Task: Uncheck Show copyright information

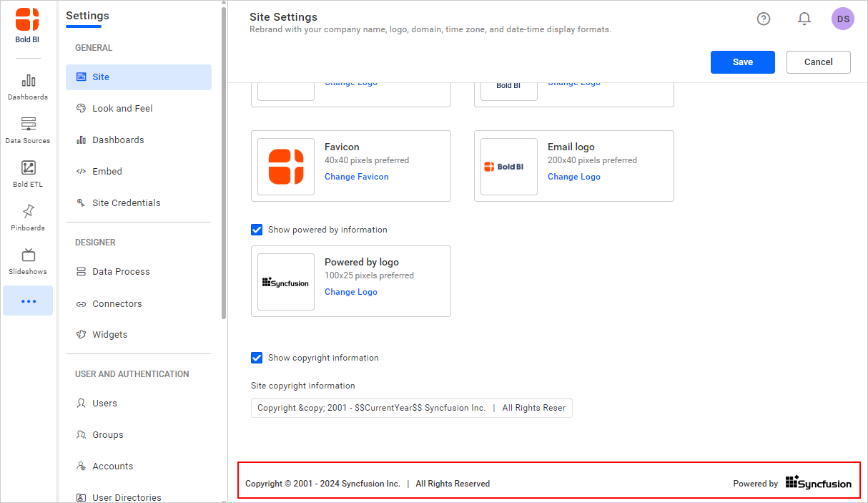Action: click(x=257, y=358)
